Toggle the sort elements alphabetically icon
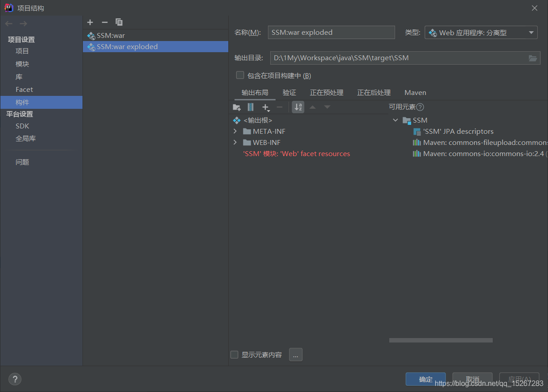Screen dimensions: 548x392 click(298, 107)
